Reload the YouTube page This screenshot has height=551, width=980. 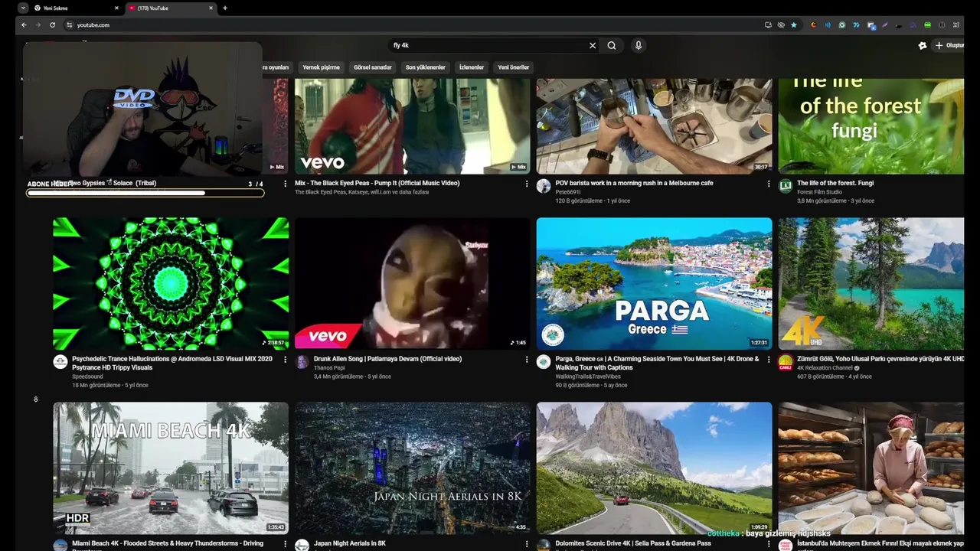pos(52,24)
